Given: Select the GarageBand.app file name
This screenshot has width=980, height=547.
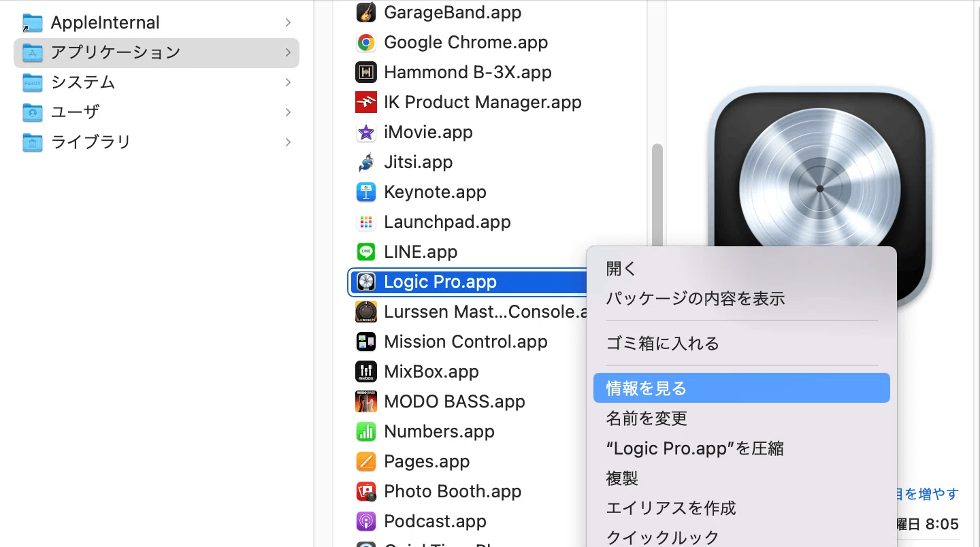Looking at the screenshot, I should 453,12.
